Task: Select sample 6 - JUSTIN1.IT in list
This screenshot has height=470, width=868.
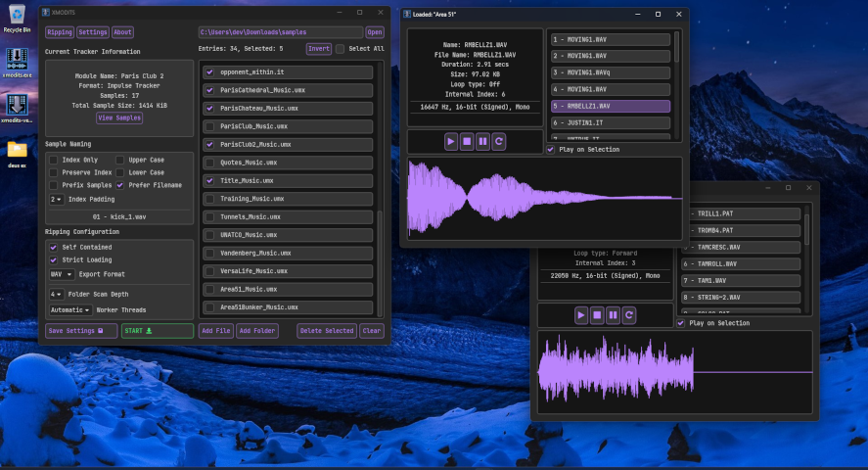Action: (x=609, y=122)
